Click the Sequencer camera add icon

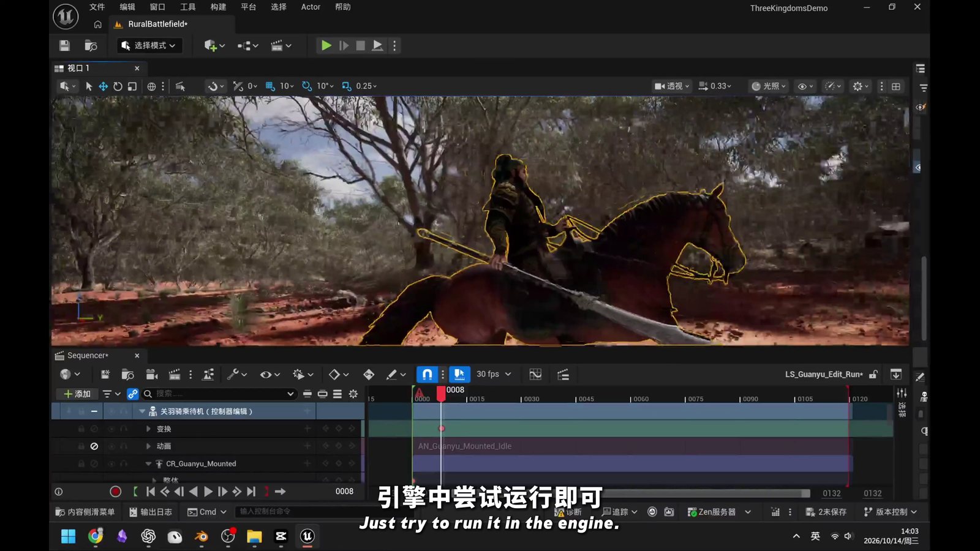152,374
